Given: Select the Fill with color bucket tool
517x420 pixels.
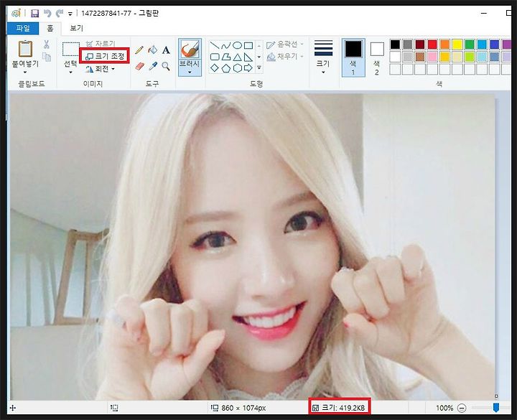Looking at the screenshot, I should point(153,50).
